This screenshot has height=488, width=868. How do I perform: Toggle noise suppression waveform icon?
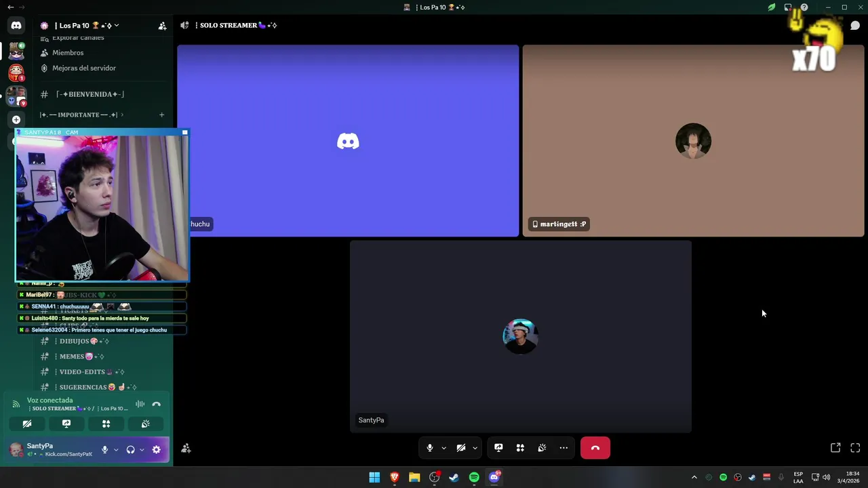(140, 404)
